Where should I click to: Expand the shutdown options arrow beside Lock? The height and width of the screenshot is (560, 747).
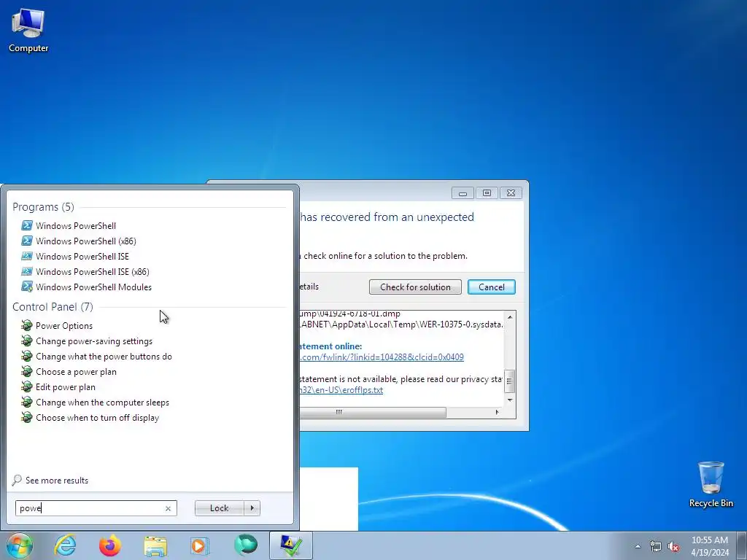coord(252,508)
